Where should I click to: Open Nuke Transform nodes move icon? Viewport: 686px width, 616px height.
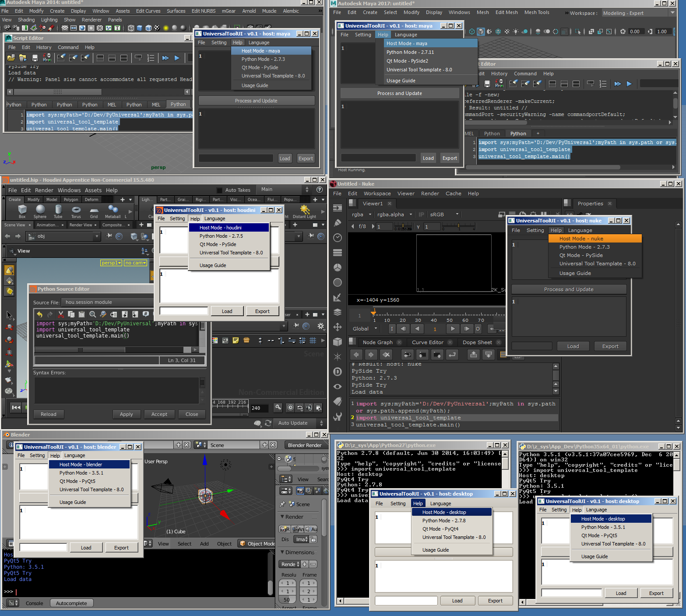tap(338, 327)
